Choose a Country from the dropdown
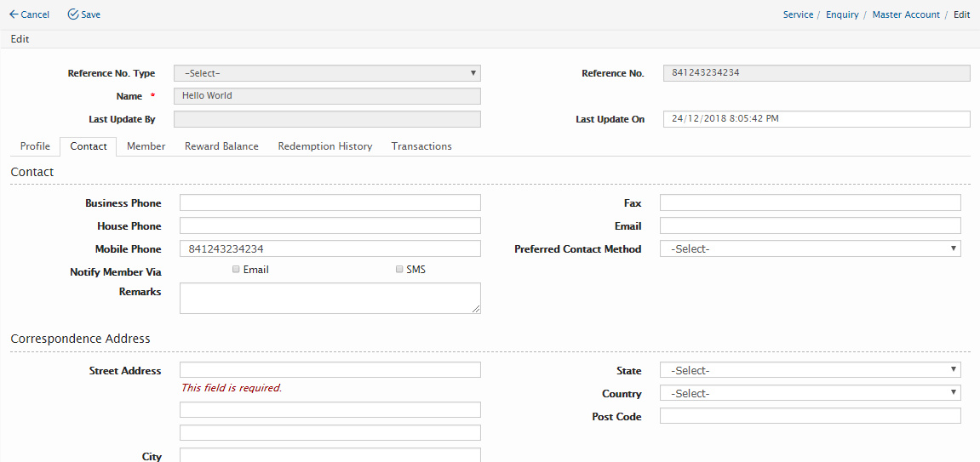The width and height of the screenshot is (980, 462). pyautogui.click(x=810, y=393)
